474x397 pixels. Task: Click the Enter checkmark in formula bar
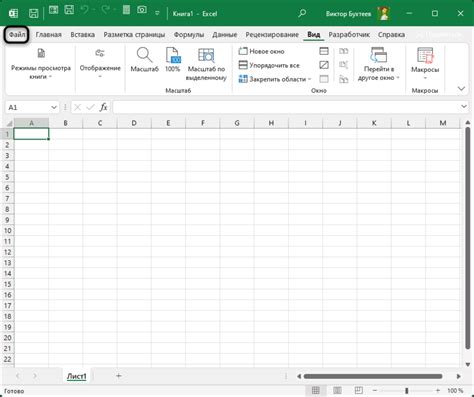tap(90, 107)
